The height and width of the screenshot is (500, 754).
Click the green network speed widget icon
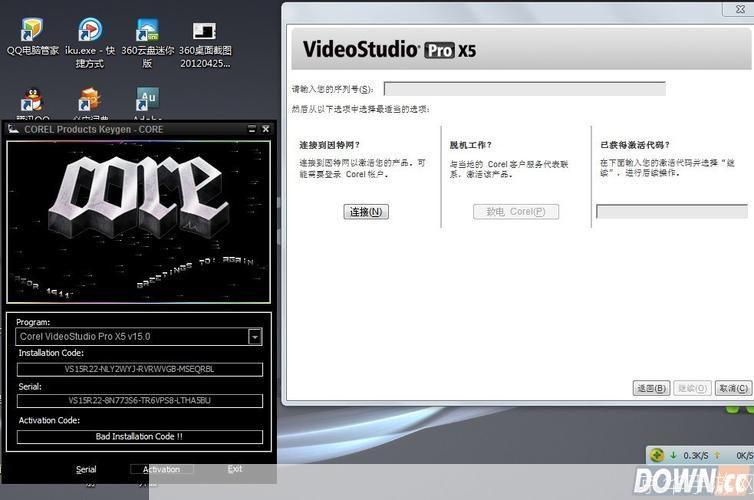pyautogui.click(x=657, y=454)
